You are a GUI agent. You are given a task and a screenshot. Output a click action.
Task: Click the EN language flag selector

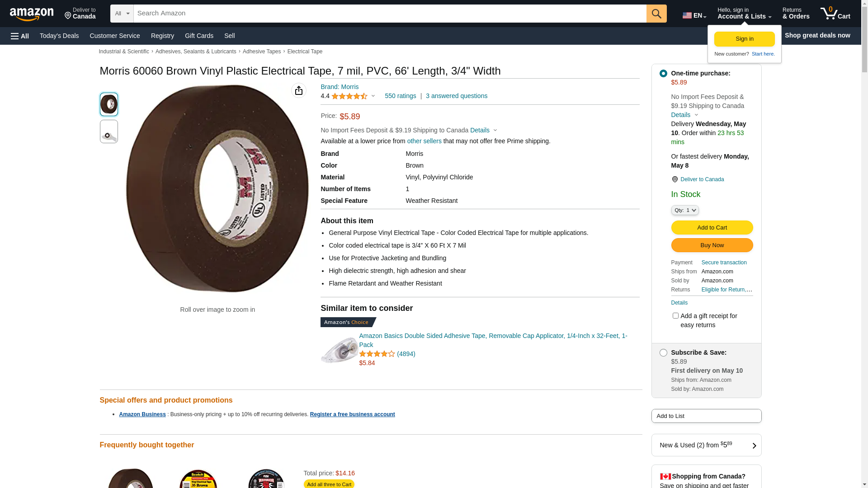[x=694, y=15]
